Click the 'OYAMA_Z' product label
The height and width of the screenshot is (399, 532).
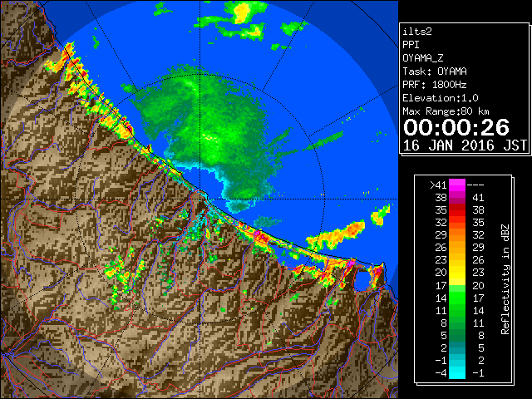pos(423,58)
